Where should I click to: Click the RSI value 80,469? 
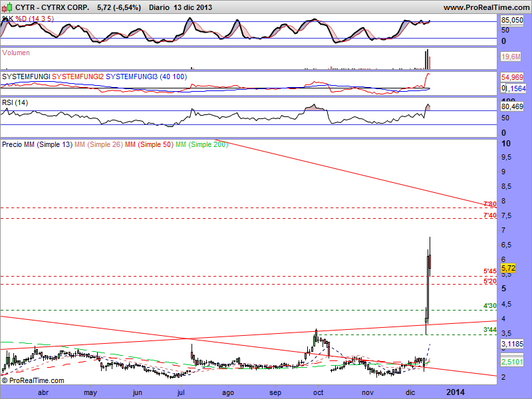point(512,106)
